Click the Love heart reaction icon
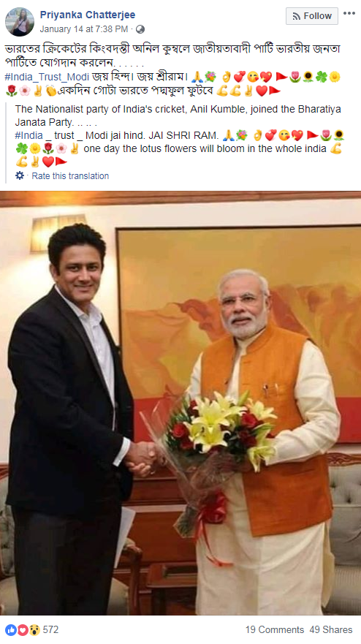 [22, 629]
